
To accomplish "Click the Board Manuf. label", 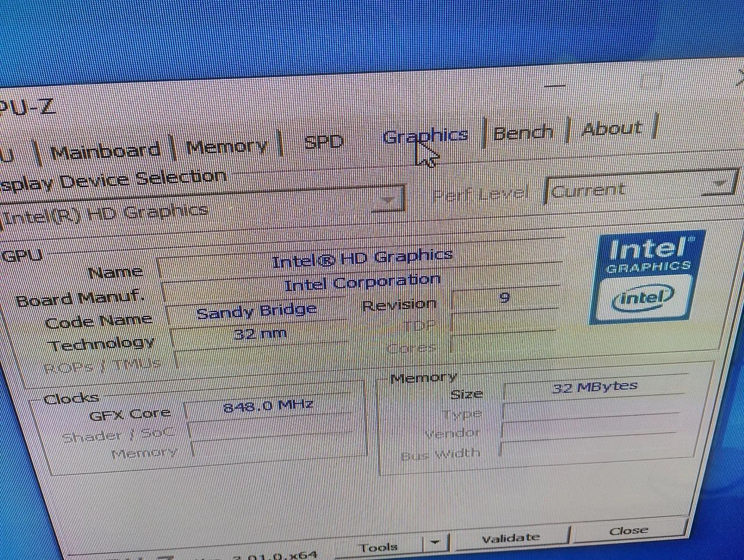I will (x=80, y=298).
